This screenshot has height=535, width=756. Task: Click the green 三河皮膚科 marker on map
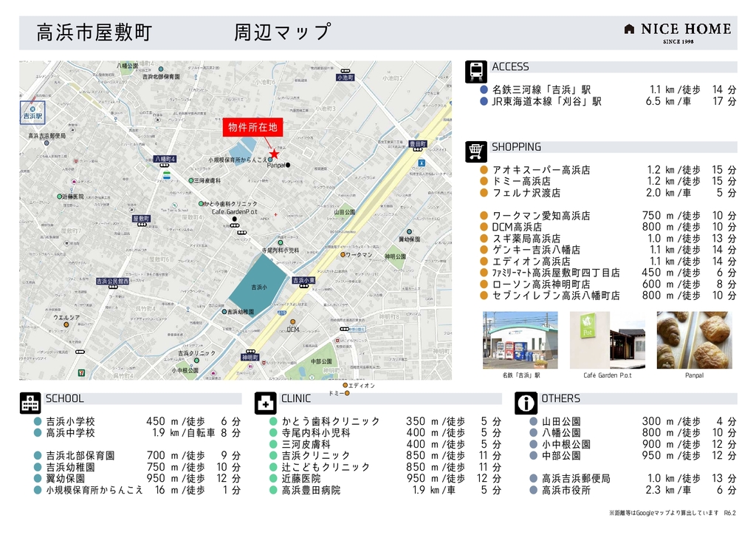tap(191, 180)
